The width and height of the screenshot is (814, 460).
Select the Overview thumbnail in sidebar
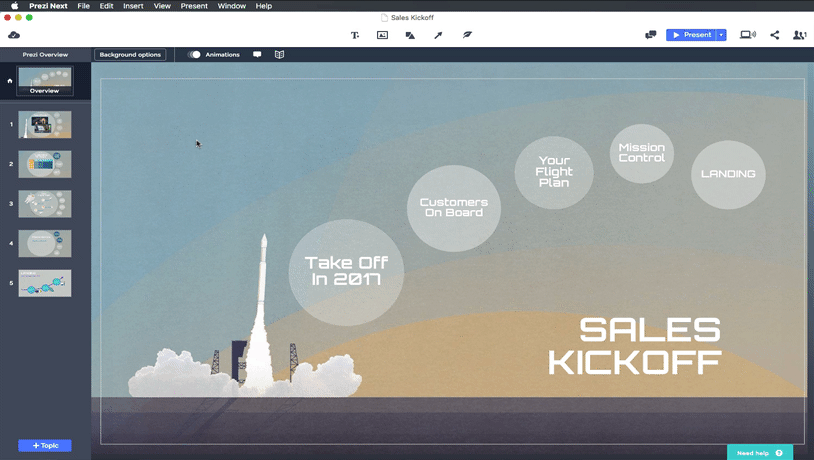click(x=45, y=80)
